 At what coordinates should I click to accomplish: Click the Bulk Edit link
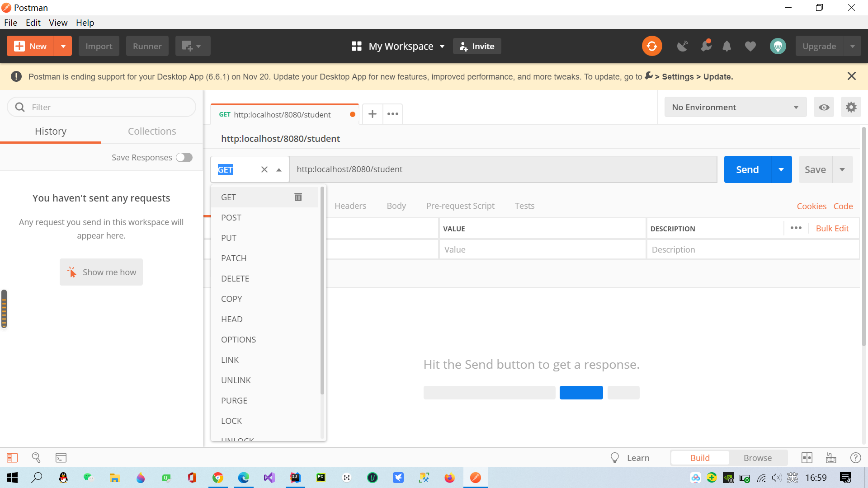click(x=832, y=228)
